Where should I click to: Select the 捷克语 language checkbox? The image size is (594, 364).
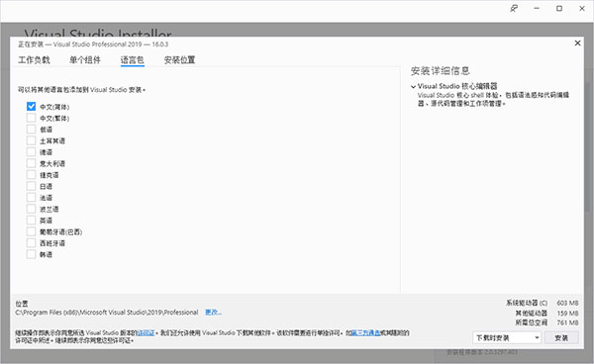pos(31,175)
